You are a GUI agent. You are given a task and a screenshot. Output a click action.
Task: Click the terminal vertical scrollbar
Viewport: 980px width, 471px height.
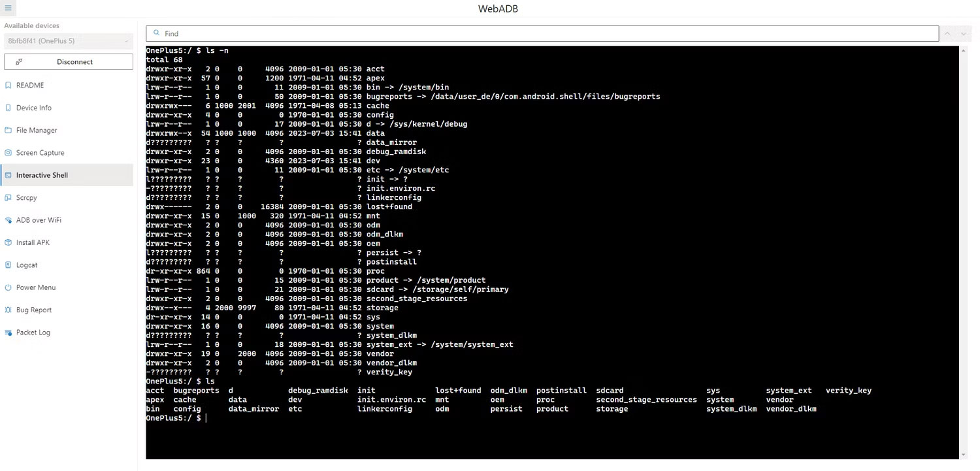963,252
